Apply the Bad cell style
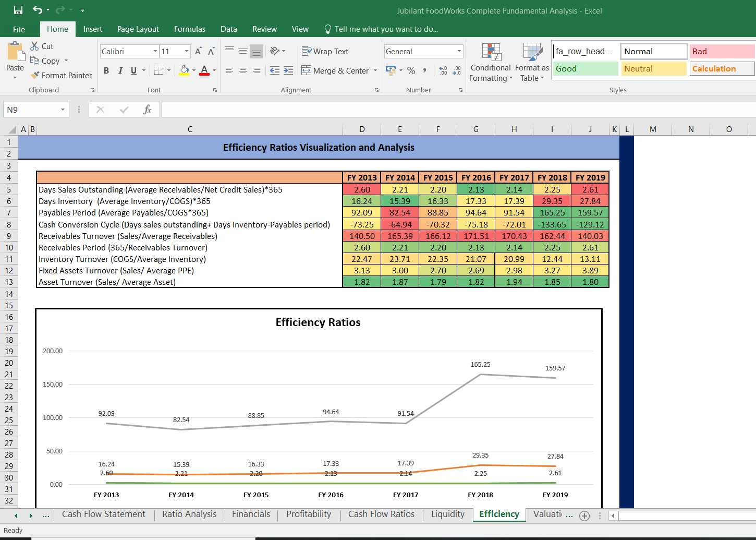This screenshot has height=540, width=756. [x=722, y=51]
